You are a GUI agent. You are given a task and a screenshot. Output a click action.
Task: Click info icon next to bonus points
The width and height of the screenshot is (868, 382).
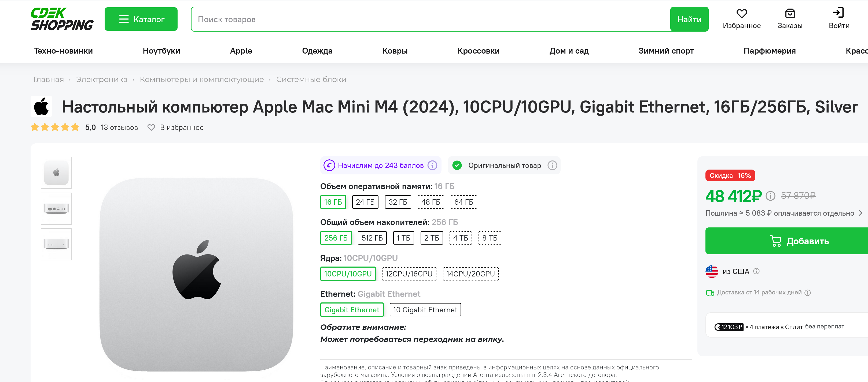[432, 165]
